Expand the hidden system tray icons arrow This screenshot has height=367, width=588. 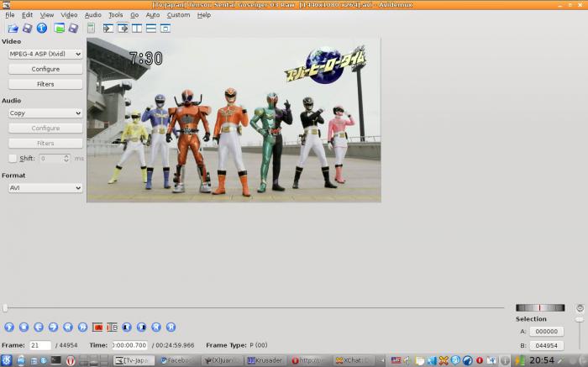click(381, 360)
